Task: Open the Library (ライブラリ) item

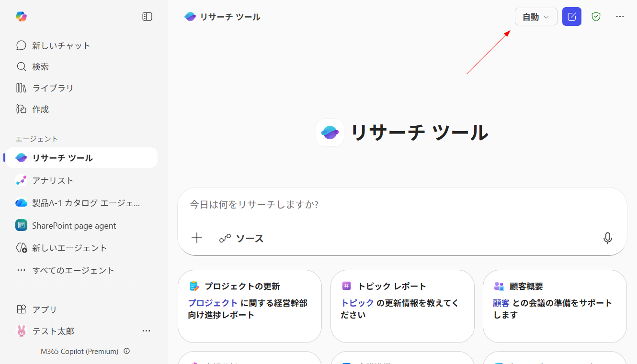Action: [53, 88]
